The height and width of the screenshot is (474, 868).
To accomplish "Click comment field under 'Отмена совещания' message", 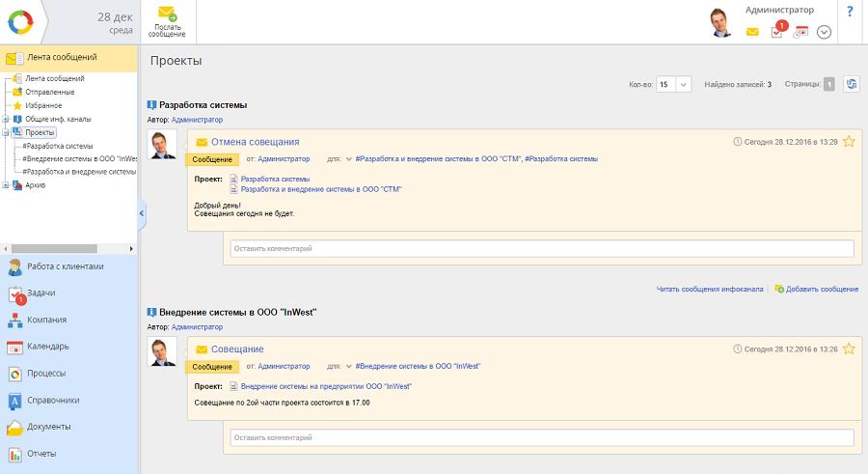I will [542, 249].
